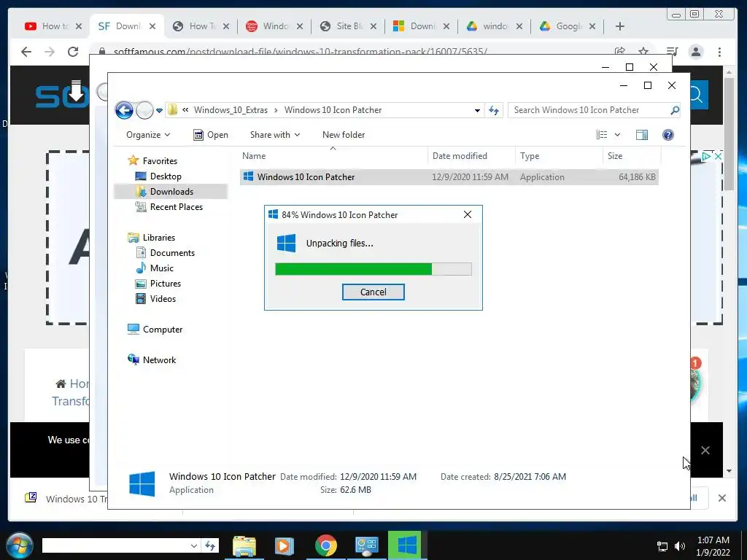Click Windows_10_Extras in the address path
Screen dimensions: 747x560
pyautogui.click(x=231, y=110)
